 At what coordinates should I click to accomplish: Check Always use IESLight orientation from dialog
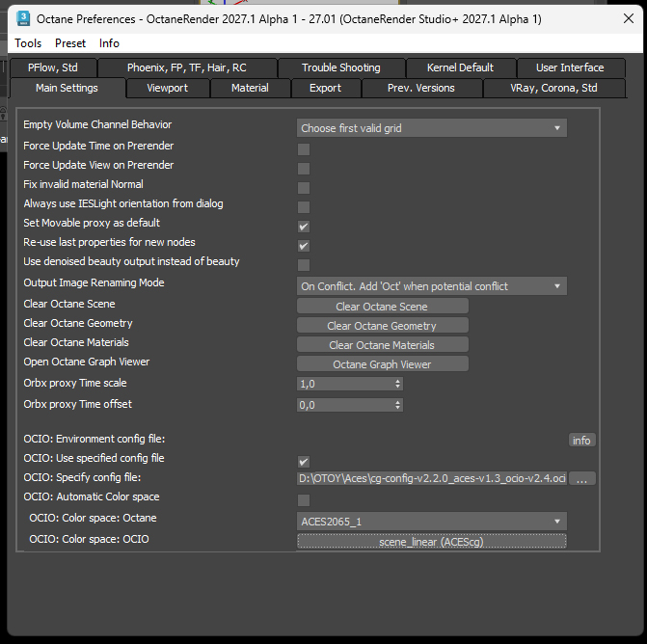[304, 207]
